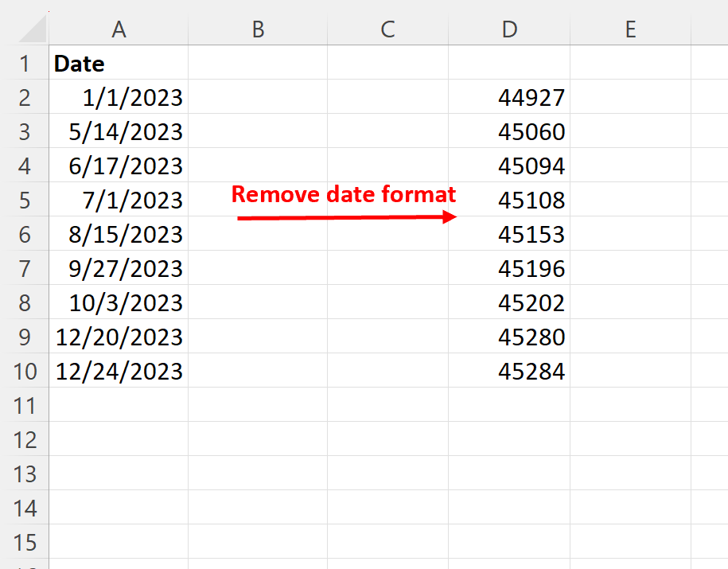Select column D header
728x569 pixels.
(509, 29)
